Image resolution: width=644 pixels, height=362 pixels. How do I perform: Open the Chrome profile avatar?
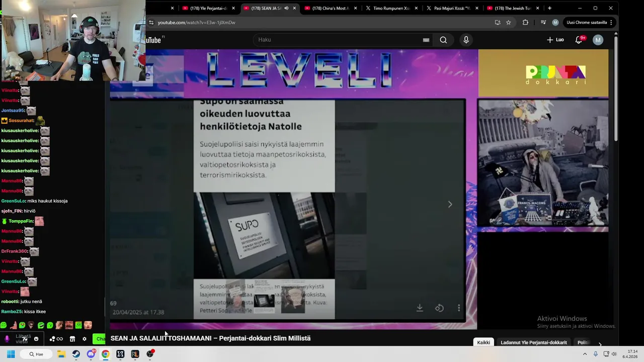click(x=555, y=23)
